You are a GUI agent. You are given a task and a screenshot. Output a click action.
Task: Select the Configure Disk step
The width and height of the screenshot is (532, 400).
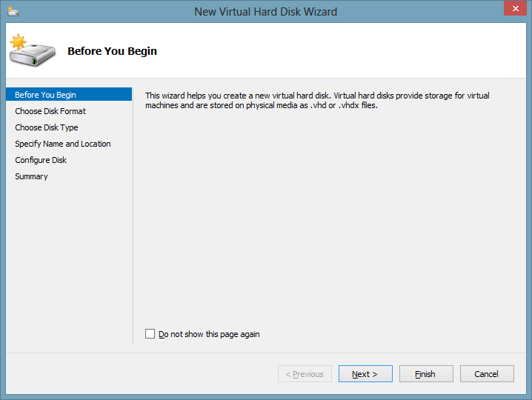[x=41, y=160]
